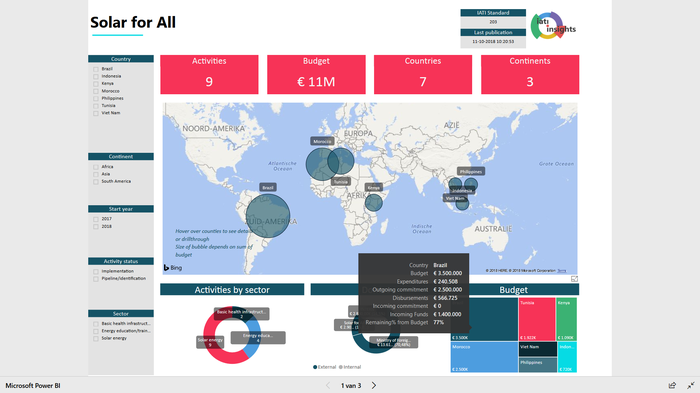The width and height of the screenshot is (700, 393).
Task: Click the Philippines label on the map
Action: [471, 171]
